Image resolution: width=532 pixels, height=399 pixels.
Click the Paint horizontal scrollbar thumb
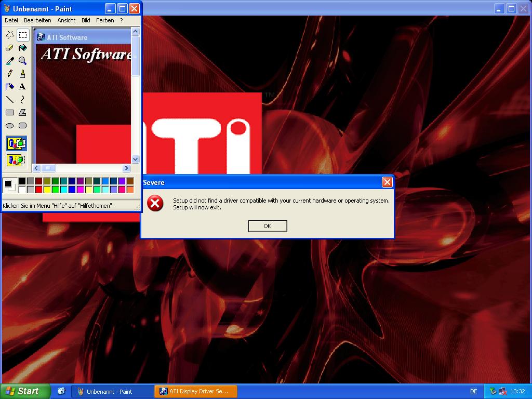[48, 168]
